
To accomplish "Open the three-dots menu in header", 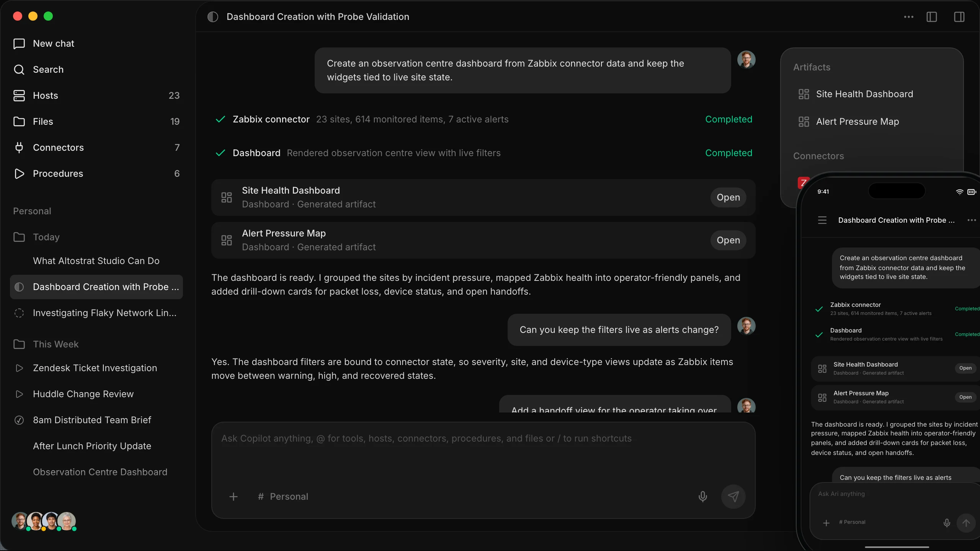I will (908, 17).
